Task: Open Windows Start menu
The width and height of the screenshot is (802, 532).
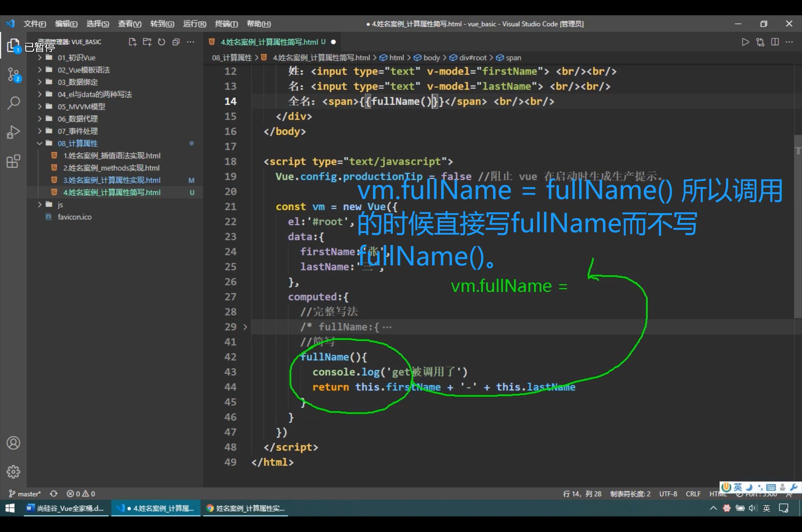Action: coord(10,508)
